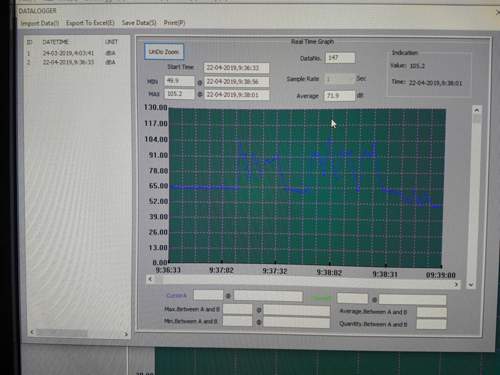Click the graph's vertical scrollbar down arrow

(x=471, y=285)
